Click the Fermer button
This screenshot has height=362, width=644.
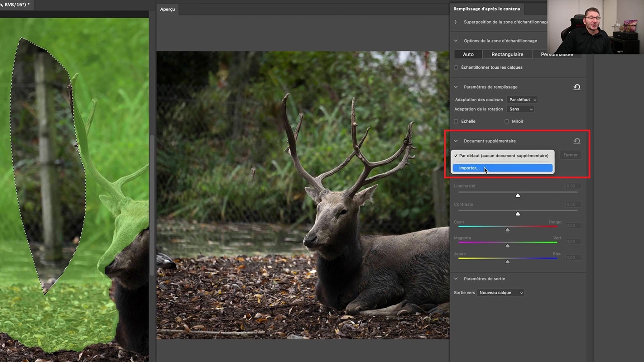(571, 155)
